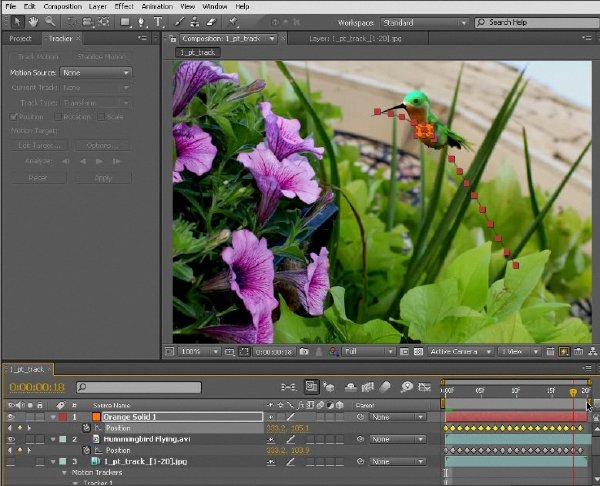600x486 pixels.
Task: Toggle shy layers hide switch
Action: point(351,387)
